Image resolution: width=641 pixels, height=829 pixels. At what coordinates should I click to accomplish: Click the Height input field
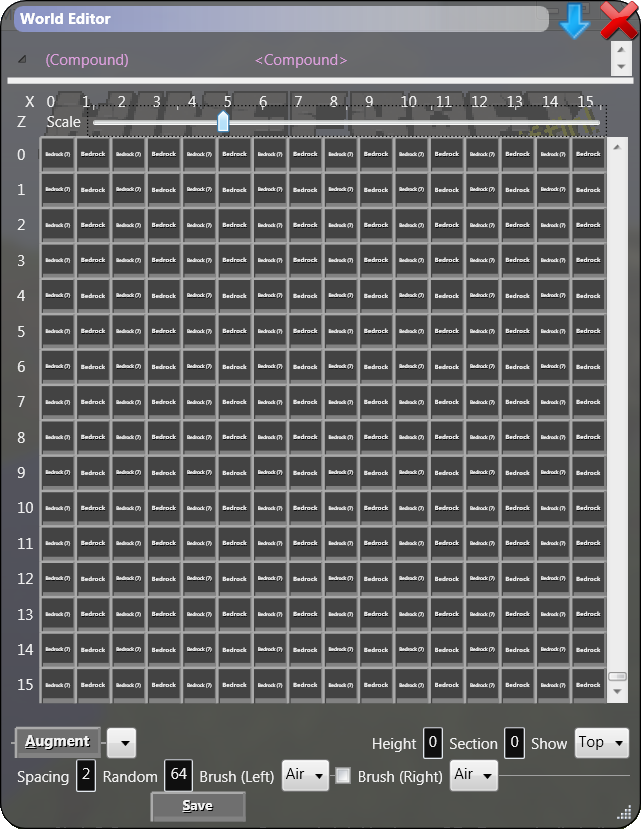click(x=432, y=743)
